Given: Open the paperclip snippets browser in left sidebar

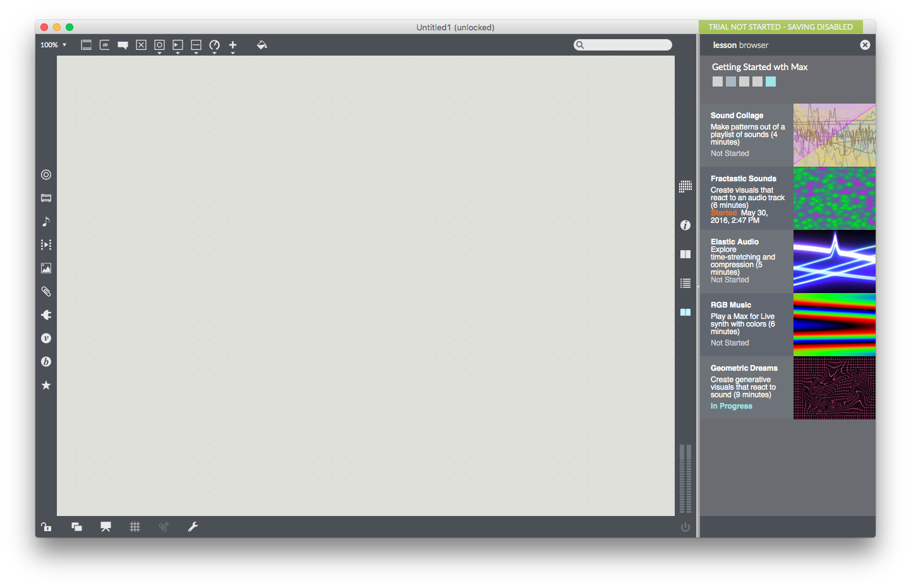Looking at the screenshot, I should click(46, 291).
